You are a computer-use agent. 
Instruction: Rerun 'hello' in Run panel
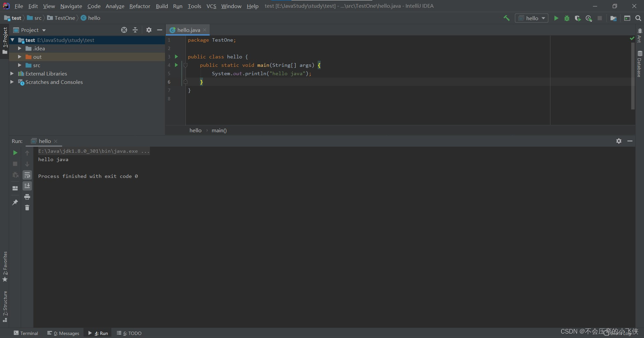15,153
